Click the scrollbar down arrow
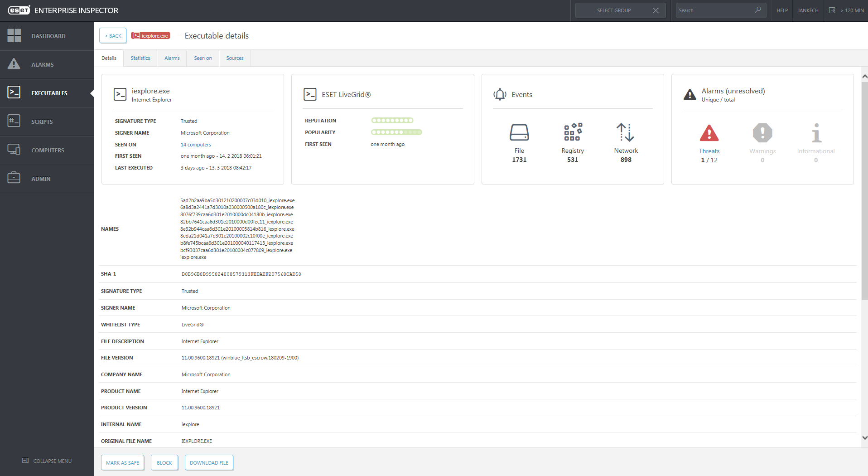Image resolution: width=868 pixels, height=476 pixels. pos(864,437)
